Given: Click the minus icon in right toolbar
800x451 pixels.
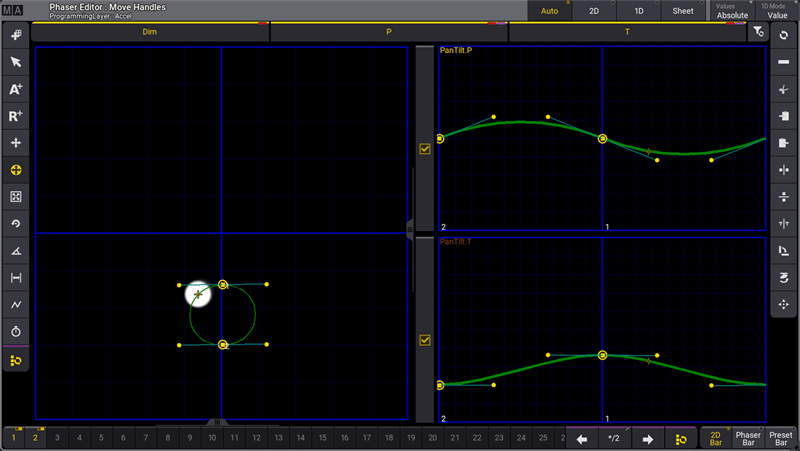Looking at the screenshot, I should 783,62.
